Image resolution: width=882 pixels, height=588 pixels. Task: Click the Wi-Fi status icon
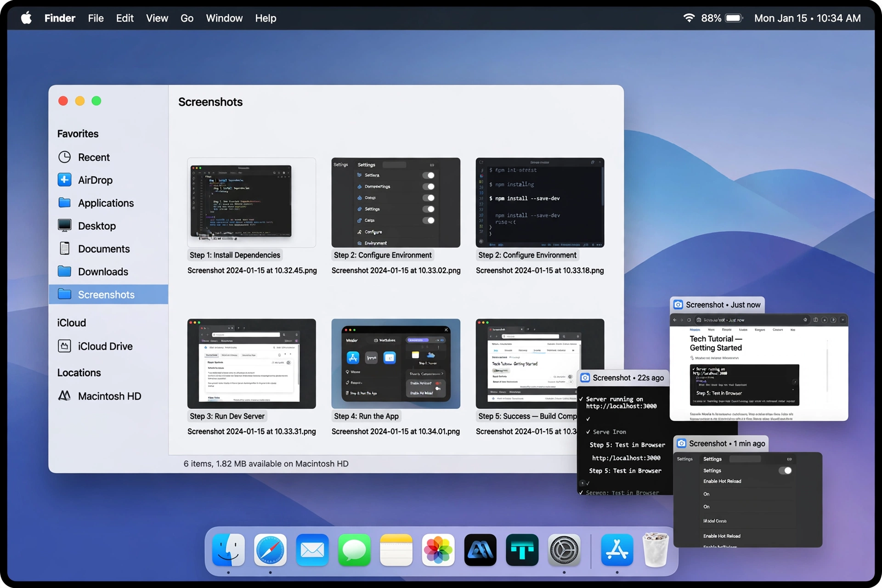click(689, 18)
